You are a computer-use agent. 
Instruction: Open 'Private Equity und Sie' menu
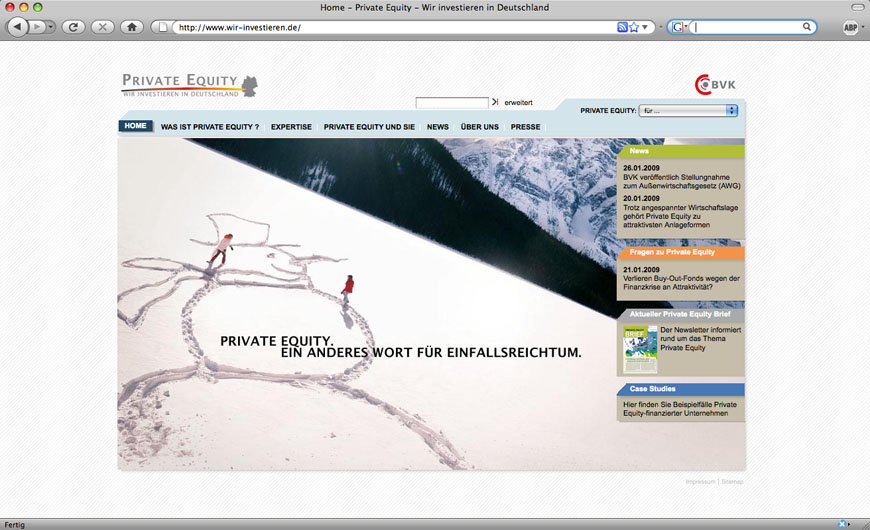[x=369, y=127]
